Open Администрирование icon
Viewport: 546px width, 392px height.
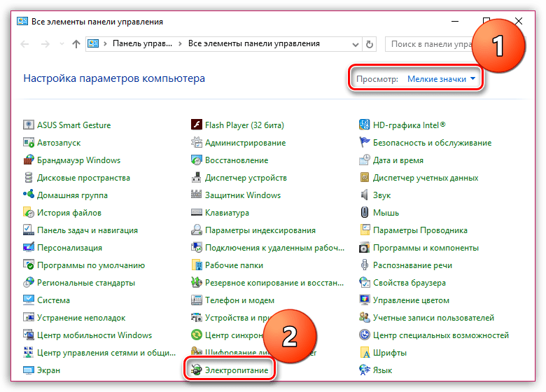[x=197, y=142]
